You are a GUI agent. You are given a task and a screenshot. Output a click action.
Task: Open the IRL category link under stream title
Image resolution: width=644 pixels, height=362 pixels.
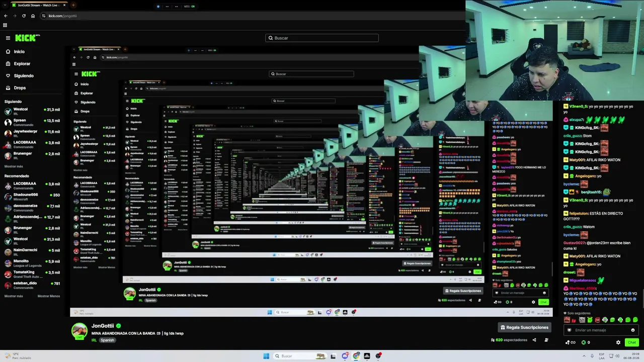(x=94, y=340)
